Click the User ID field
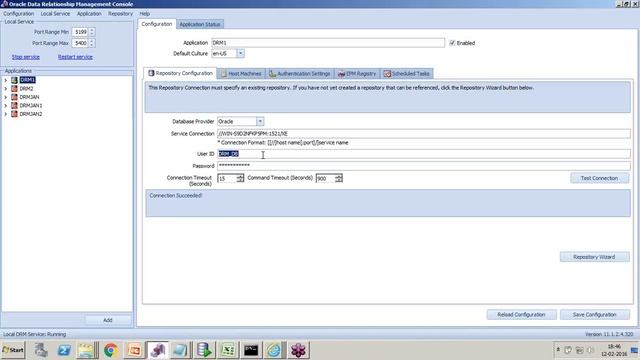640x360 pixels. coord(424,154)
